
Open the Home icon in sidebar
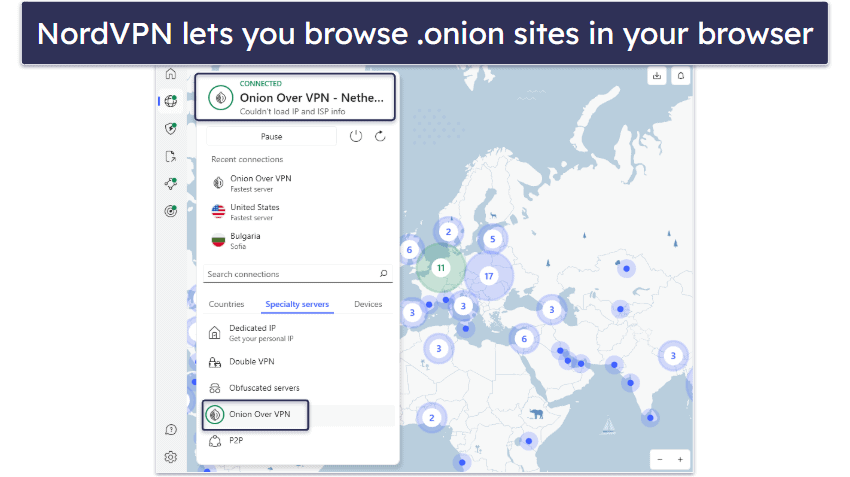click(x=171, y=73)
